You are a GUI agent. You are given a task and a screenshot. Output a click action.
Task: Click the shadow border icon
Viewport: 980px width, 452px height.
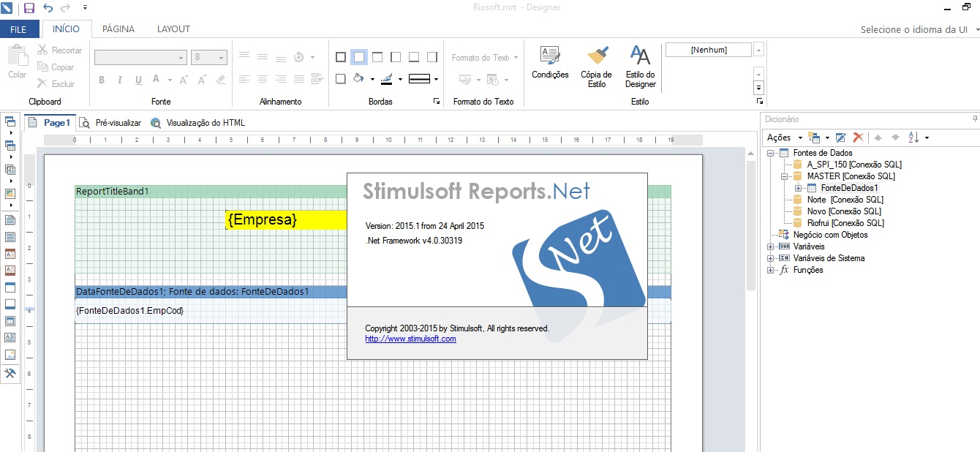pyautogui.click(x=340, y=79)
